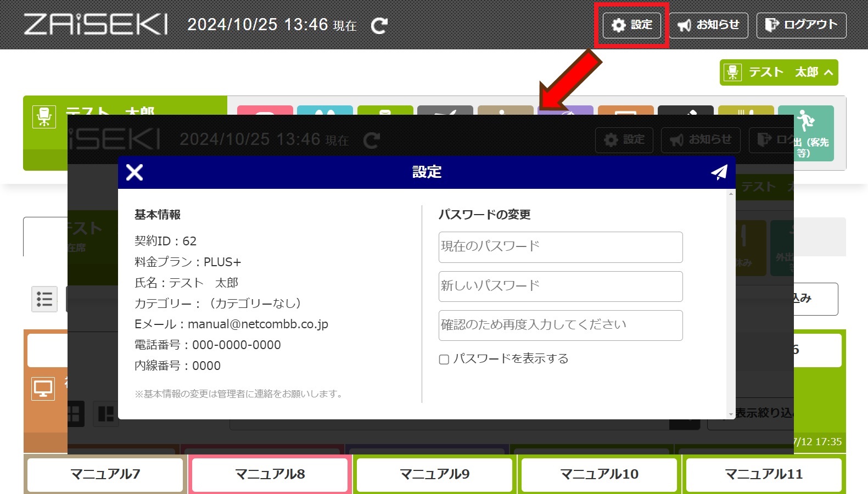Click the パスワードの変更 heading

tap(484, 215)
